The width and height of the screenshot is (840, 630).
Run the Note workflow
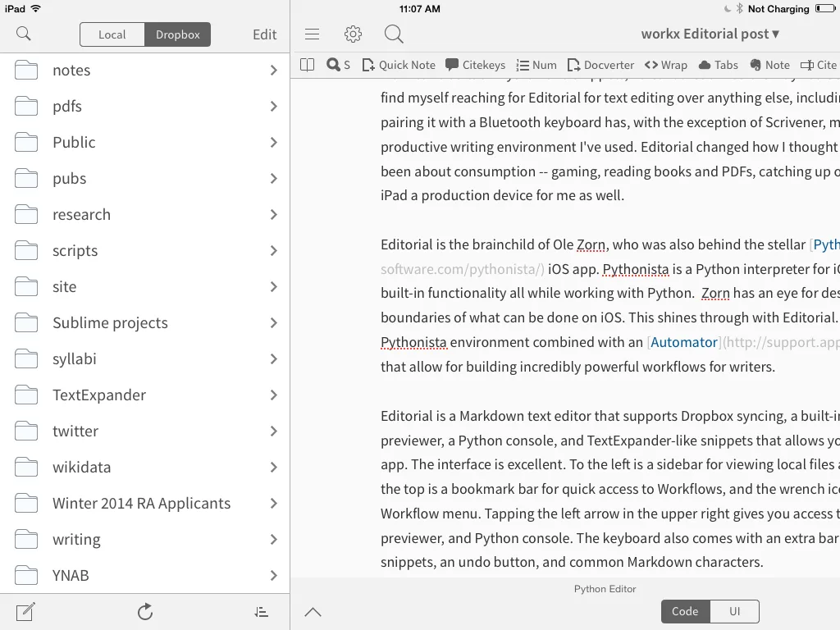pos(769,66)
